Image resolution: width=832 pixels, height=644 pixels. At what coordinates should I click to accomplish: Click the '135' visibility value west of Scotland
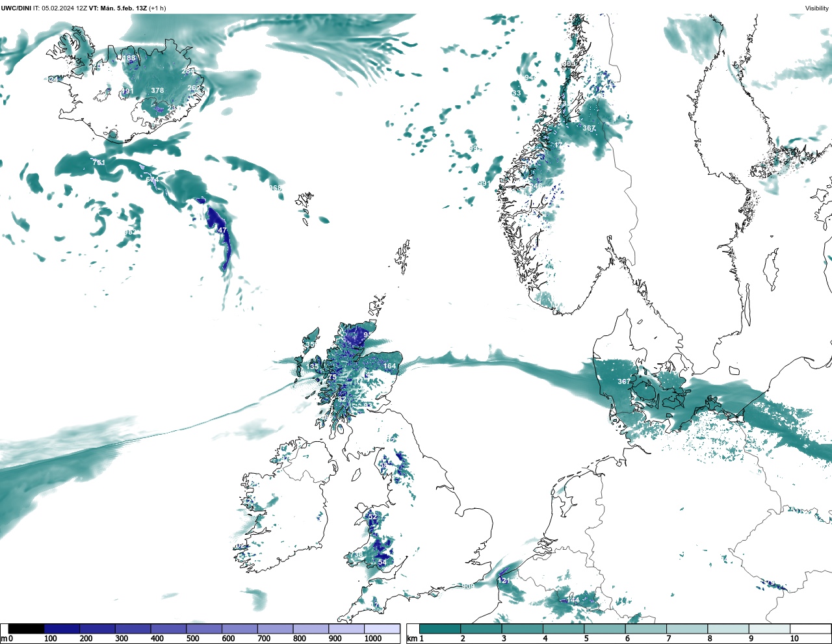point(313,367)
